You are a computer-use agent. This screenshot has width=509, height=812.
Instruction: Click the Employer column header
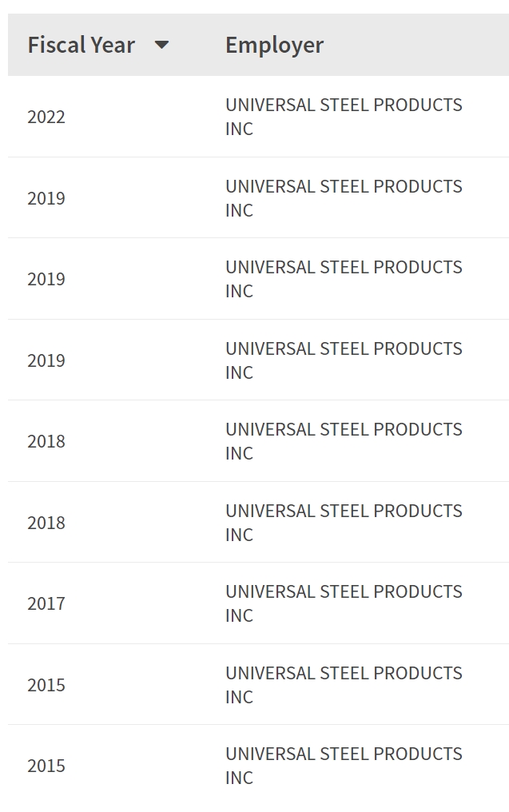pyautogui.click(x=274, y=45)
